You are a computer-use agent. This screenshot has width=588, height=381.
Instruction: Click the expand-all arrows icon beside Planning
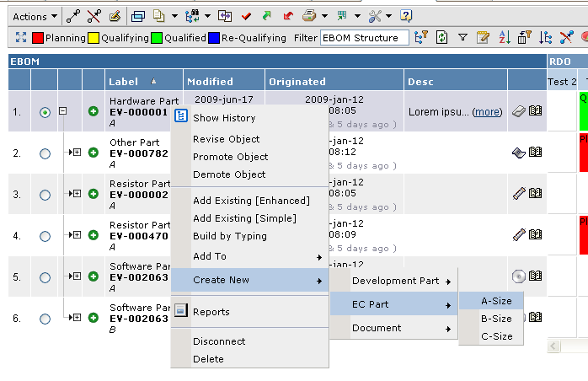[x=21, y=38]
